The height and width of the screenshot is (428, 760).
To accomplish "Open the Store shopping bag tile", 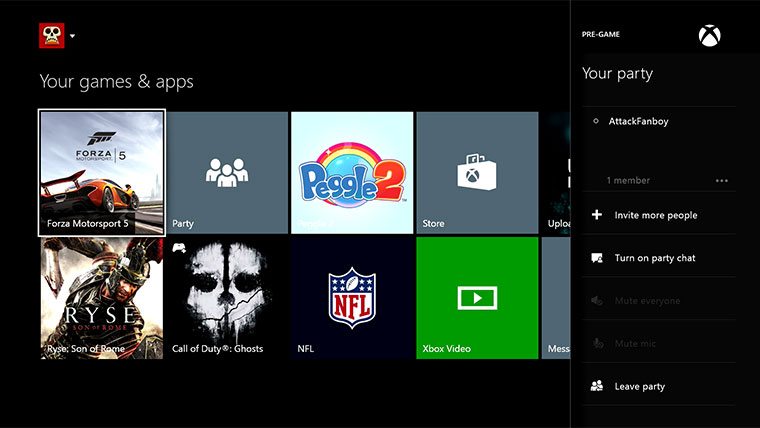I will 477,173.
